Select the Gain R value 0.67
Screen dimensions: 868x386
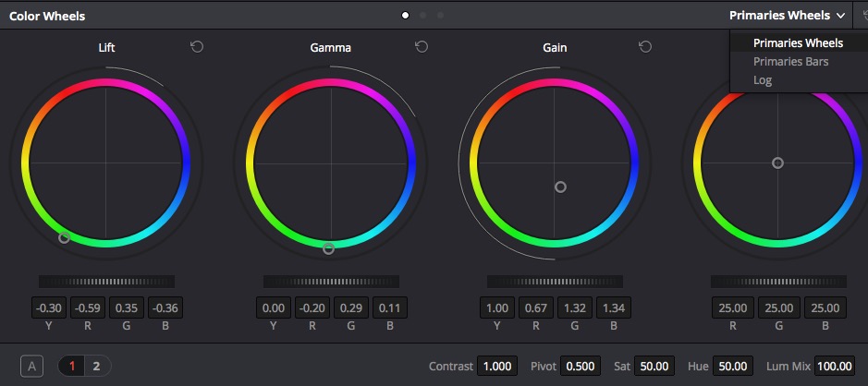(x=536, y=308)
